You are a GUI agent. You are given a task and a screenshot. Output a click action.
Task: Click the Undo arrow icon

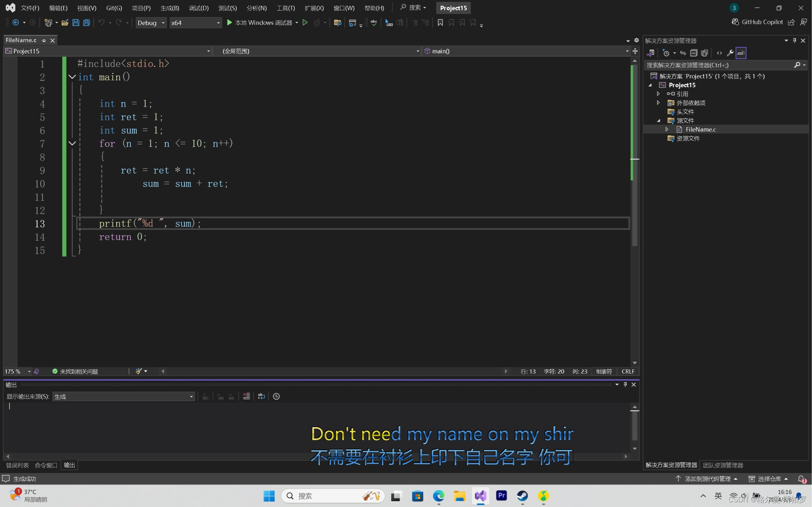coord(101,23)
